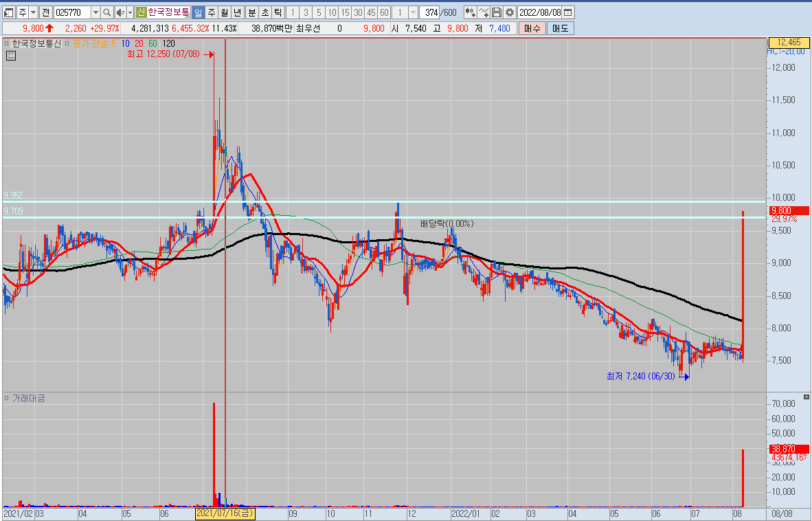Image resolution: width=812 pixels, height=521 pixels.
Task: Select the 15 interval button
Action: 345,12
